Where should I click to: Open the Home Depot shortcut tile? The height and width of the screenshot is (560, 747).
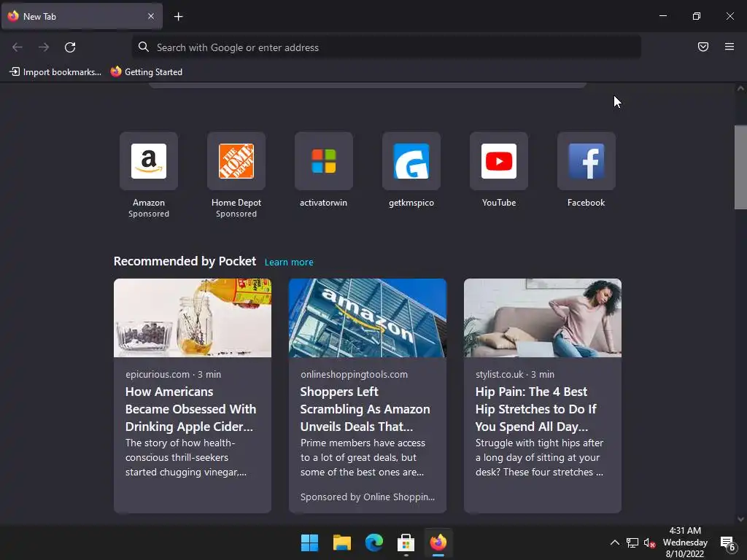(236, 161)
